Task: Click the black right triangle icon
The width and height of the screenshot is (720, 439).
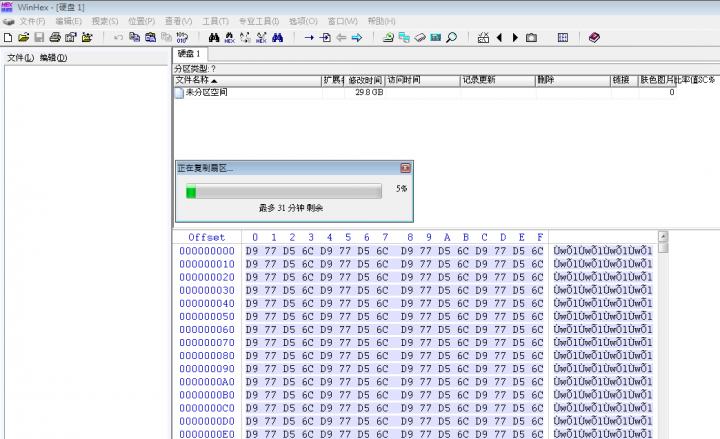Action: [515, 38]
